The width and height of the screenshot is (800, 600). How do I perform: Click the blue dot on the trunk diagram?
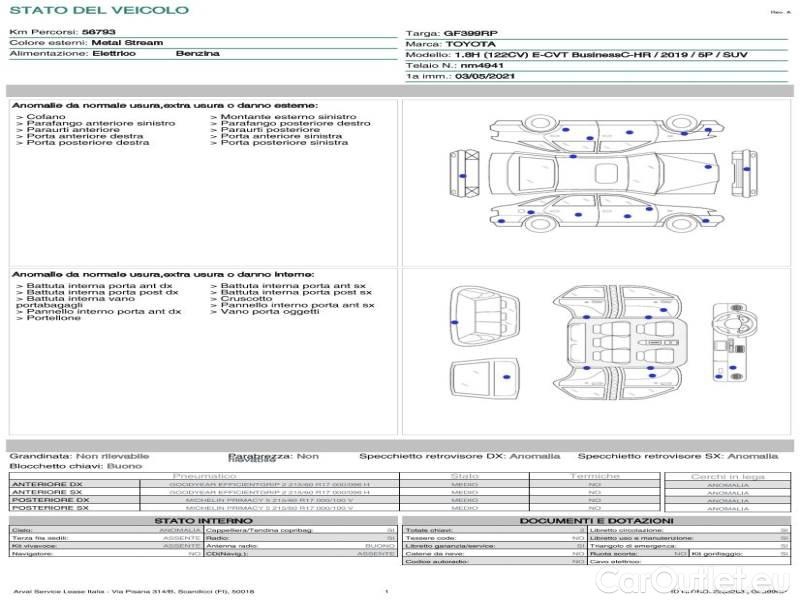coord(455,322)
